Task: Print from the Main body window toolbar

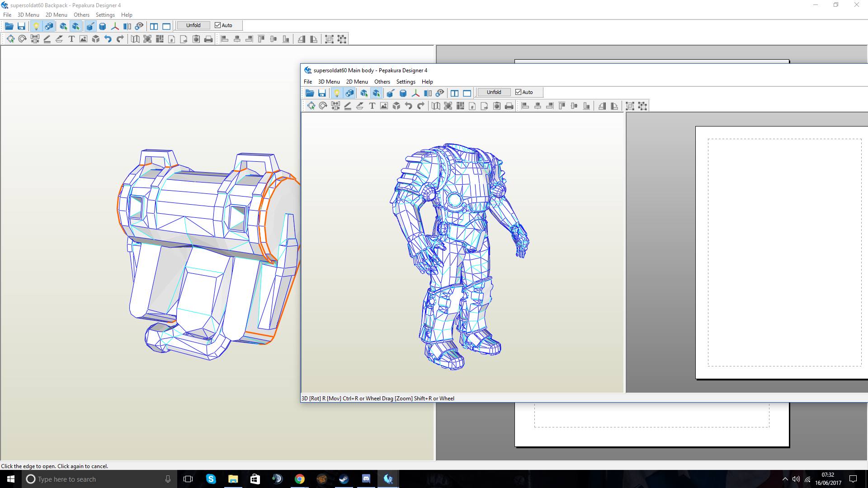Action: point(509,106)
